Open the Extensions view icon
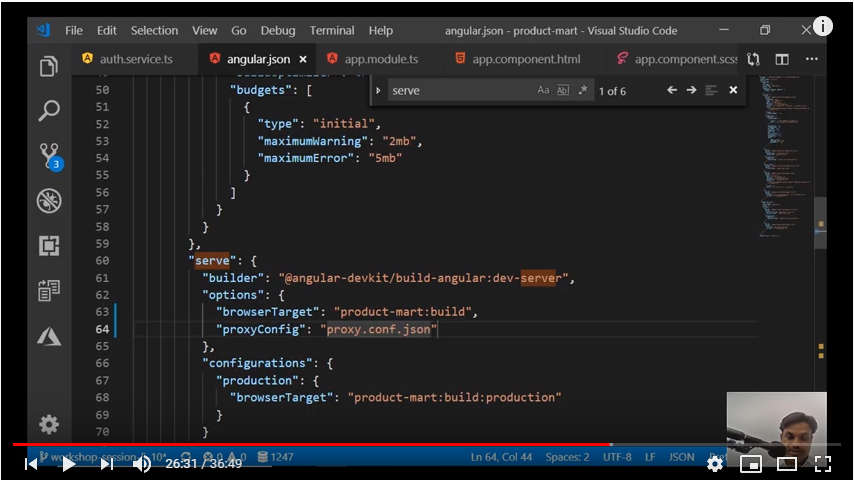 tap(48, 245)
